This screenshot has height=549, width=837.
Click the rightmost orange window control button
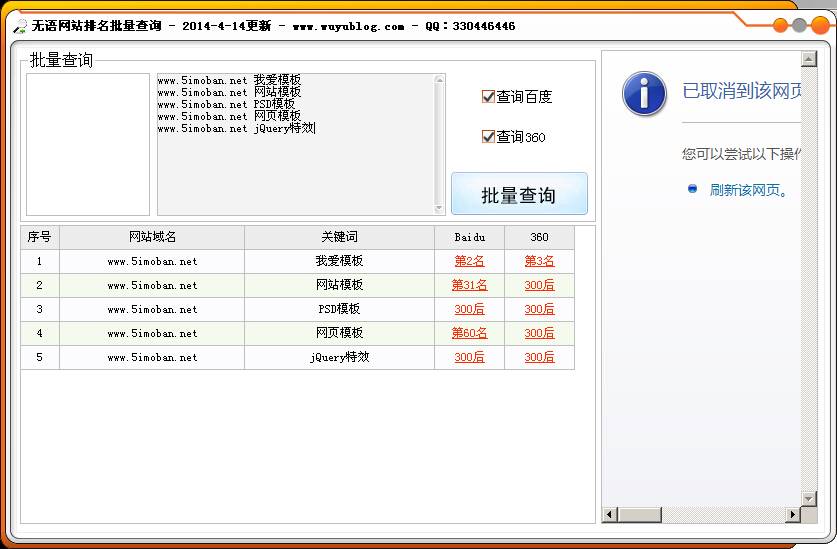coord(820,25)
